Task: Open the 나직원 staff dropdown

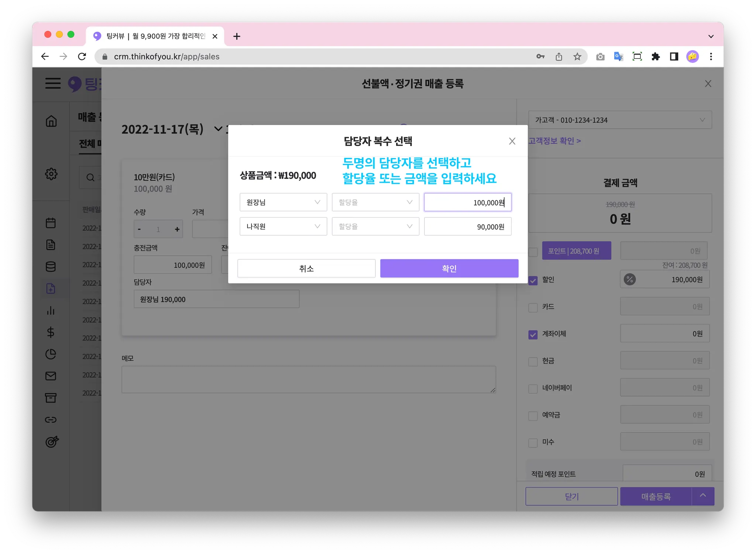Action: [x=283, y=226]
